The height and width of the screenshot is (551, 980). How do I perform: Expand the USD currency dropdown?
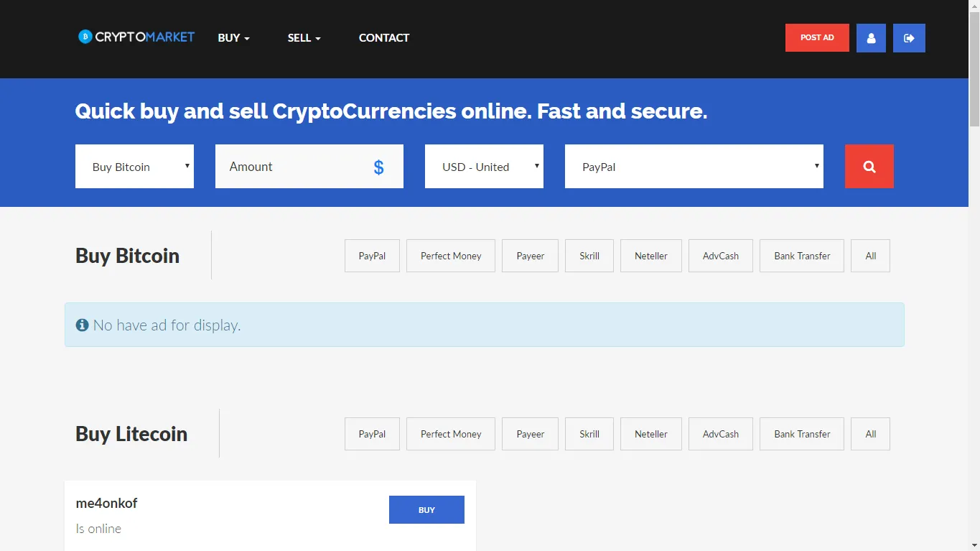coord(484,167)
